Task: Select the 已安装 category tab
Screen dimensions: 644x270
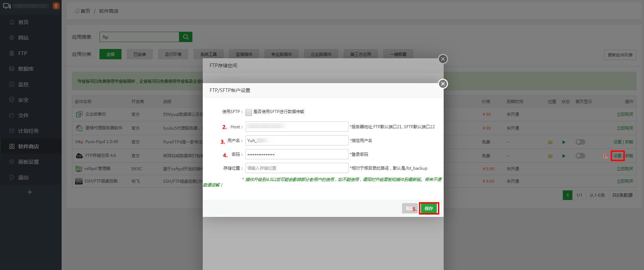Action: pyautogui.click(x=140, y=54)
